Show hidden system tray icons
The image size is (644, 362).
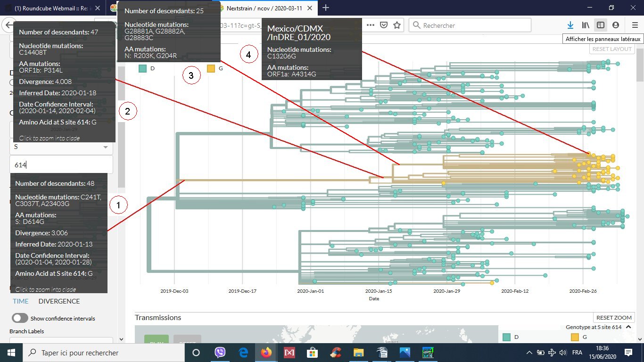click(x=529, y=353)
